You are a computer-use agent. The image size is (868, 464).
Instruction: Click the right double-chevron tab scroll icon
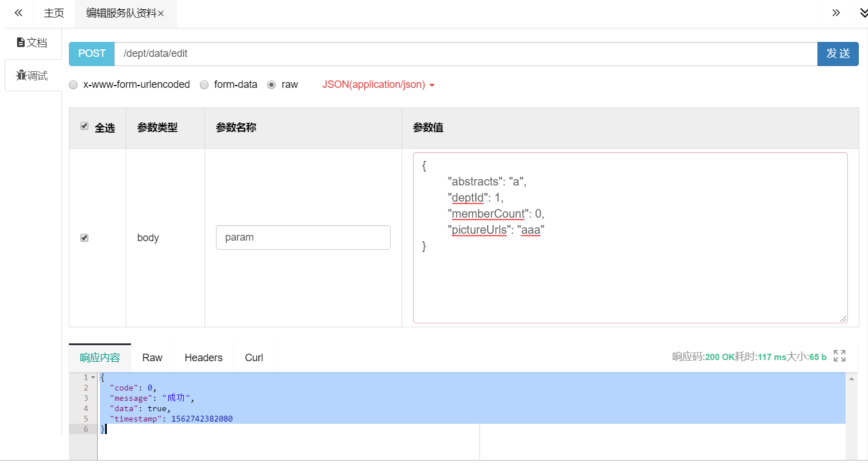[835, 13]
